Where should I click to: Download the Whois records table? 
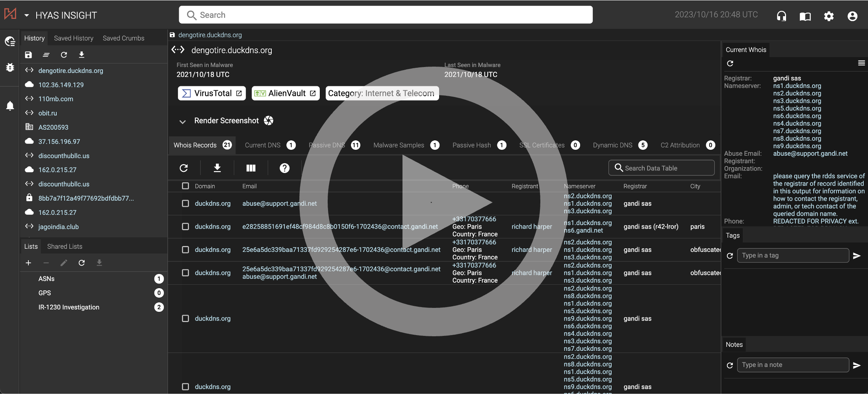click(217, 168)
